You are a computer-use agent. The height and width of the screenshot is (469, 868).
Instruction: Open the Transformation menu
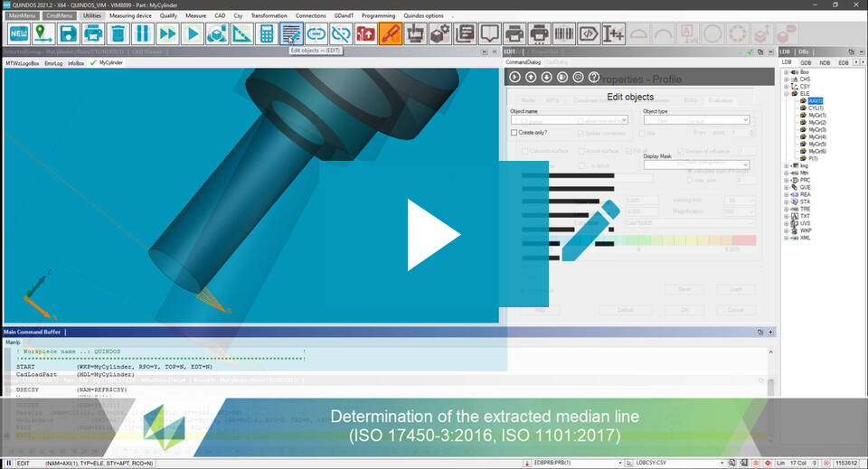(x=269, y=15)
